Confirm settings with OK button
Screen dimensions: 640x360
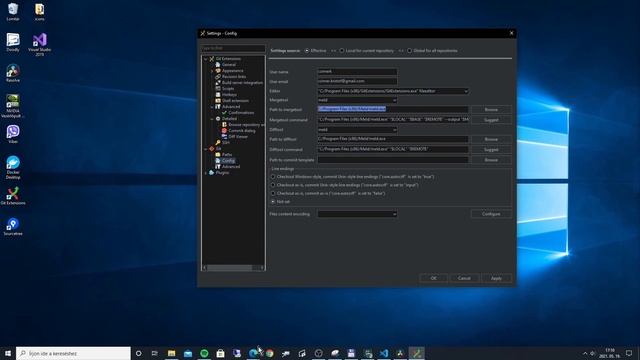click(433, 278)
